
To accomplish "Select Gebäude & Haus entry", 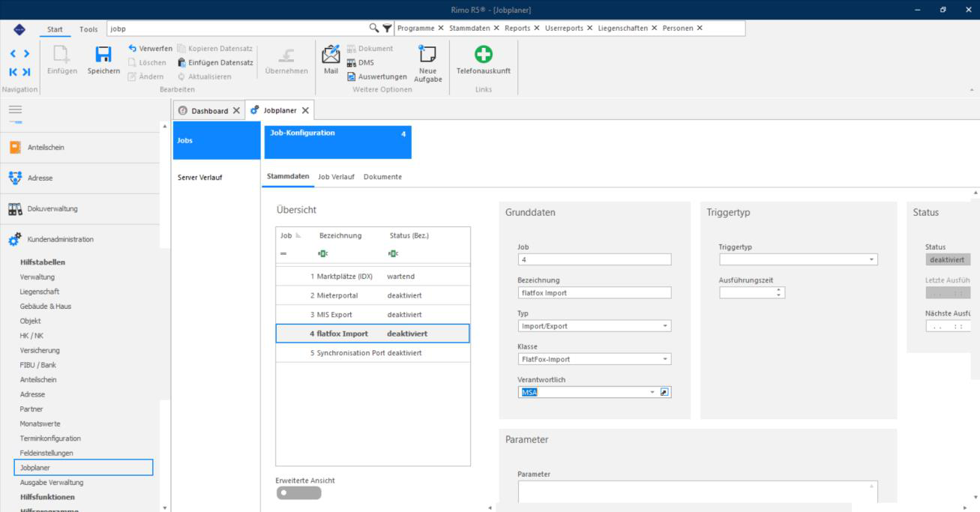I will [x=45, y=307].
